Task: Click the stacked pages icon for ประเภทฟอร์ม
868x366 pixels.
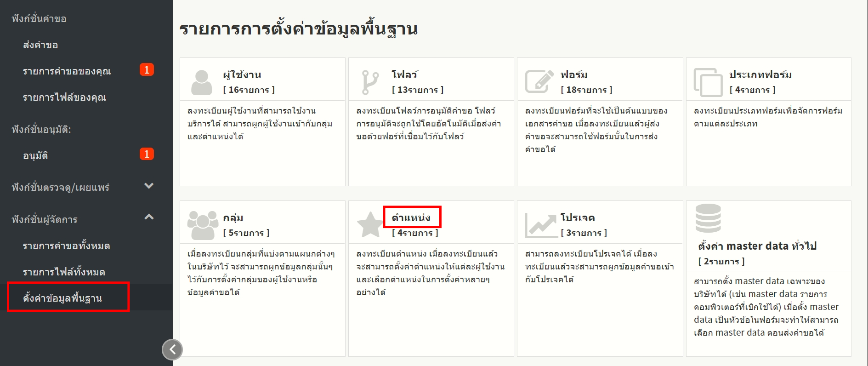Action: (708, 82)
